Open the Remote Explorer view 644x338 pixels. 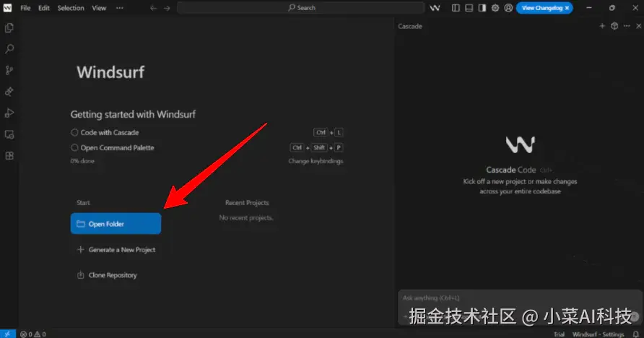point(9,134)
